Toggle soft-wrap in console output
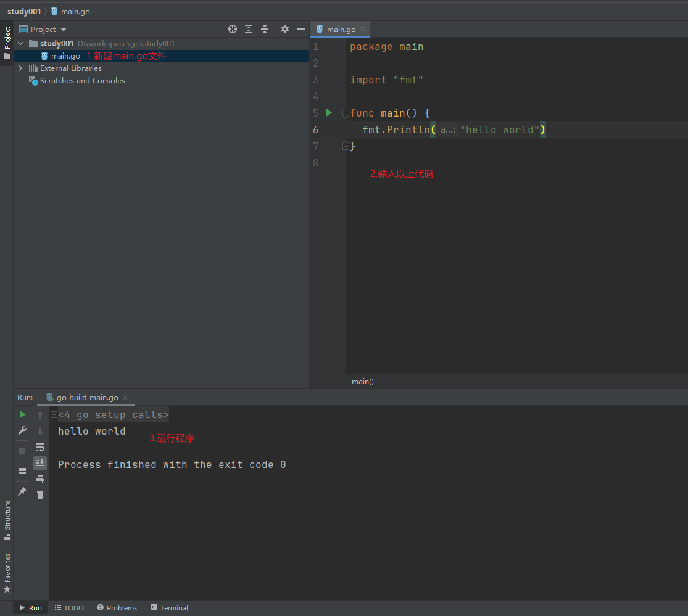 (x=40, y=447)
